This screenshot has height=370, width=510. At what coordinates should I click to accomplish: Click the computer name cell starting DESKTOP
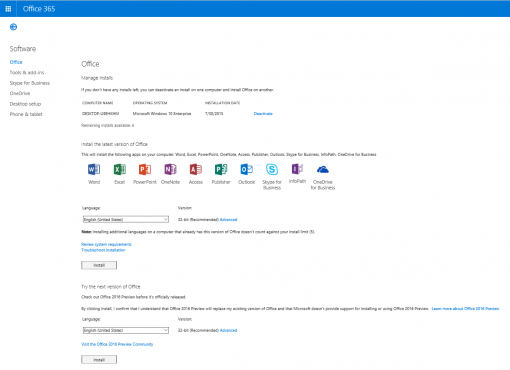[100, 114]
